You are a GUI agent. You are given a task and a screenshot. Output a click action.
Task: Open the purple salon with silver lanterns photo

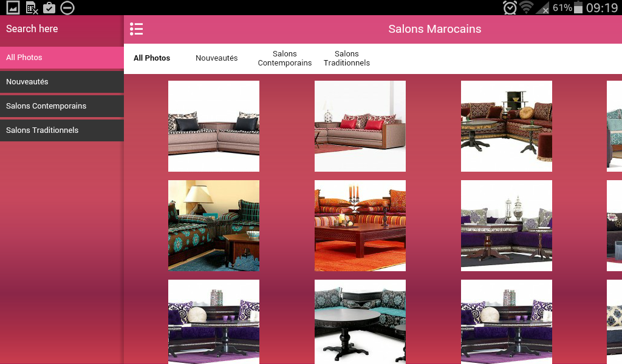507,225
